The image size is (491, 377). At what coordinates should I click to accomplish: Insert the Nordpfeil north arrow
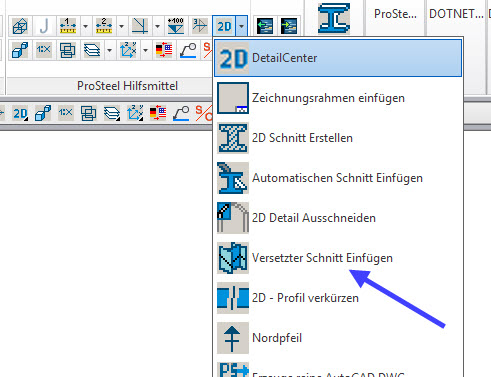tap(338, 338)
